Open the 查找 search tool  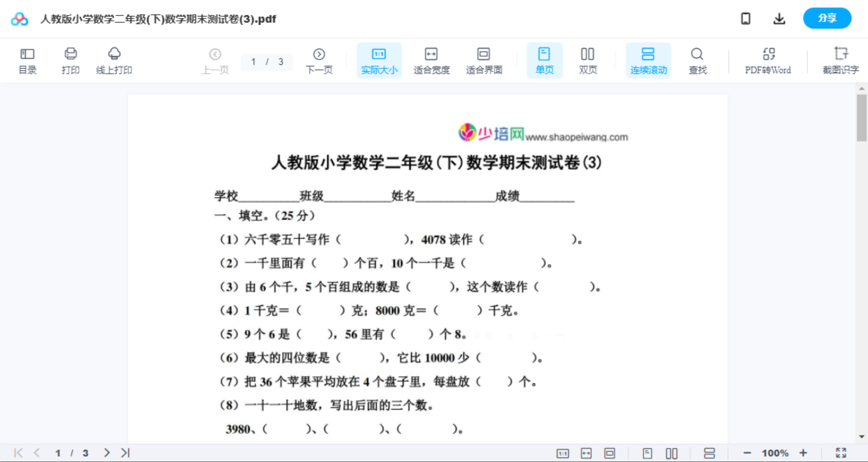(697, 60)
